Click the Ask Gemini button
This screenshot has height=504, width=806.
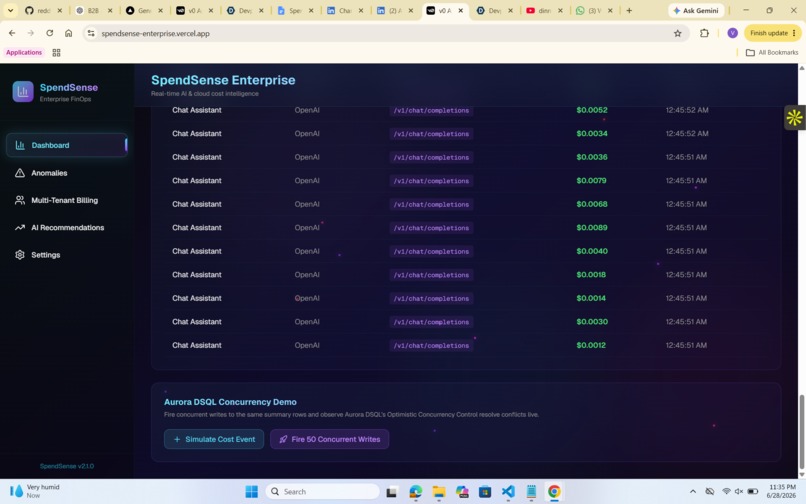click(696, 10)
